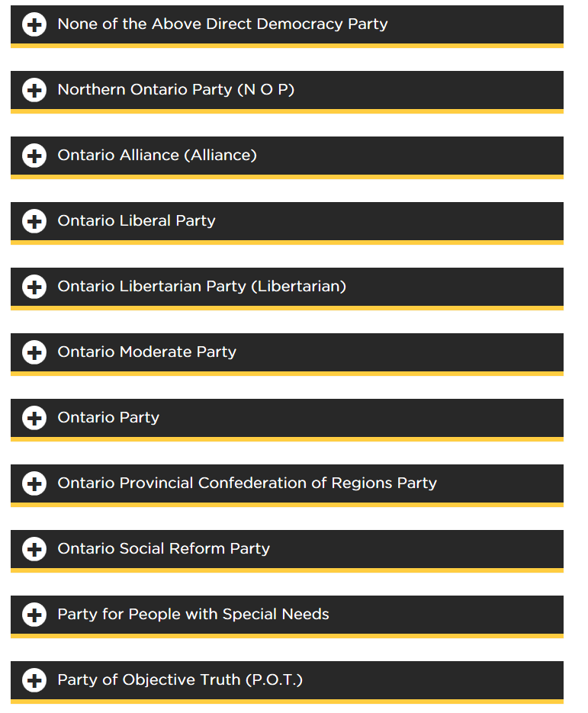Click plus icon beside None of the Above Direct Democracy Party

click(x=34, y=24)
